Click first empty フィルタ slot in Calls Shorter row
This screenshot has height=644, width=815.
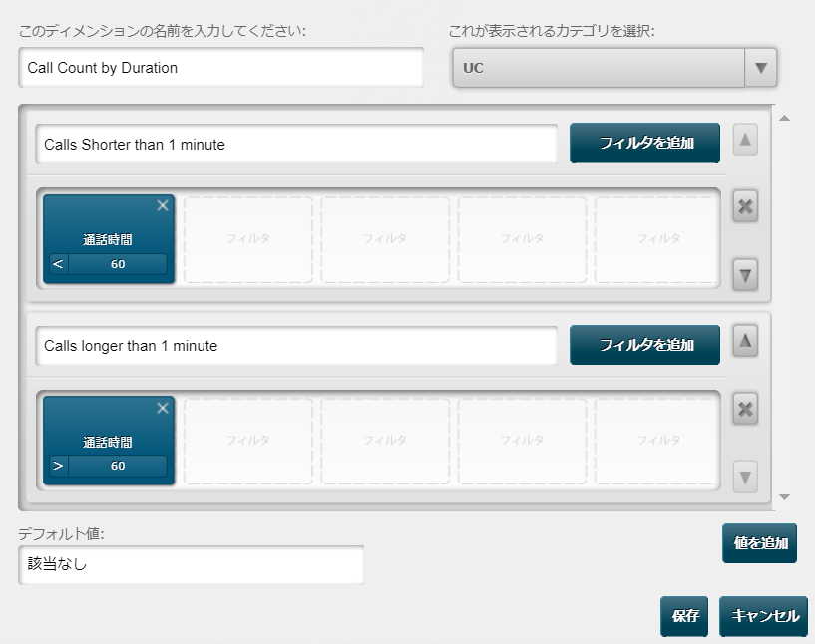coord(248,239)
